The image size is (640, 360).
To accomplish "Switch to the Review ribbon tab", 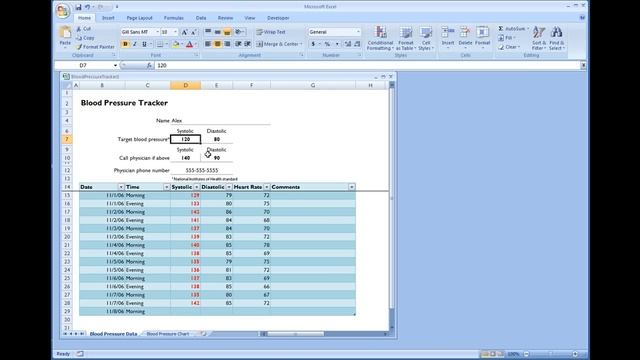I will pos(225,18).
